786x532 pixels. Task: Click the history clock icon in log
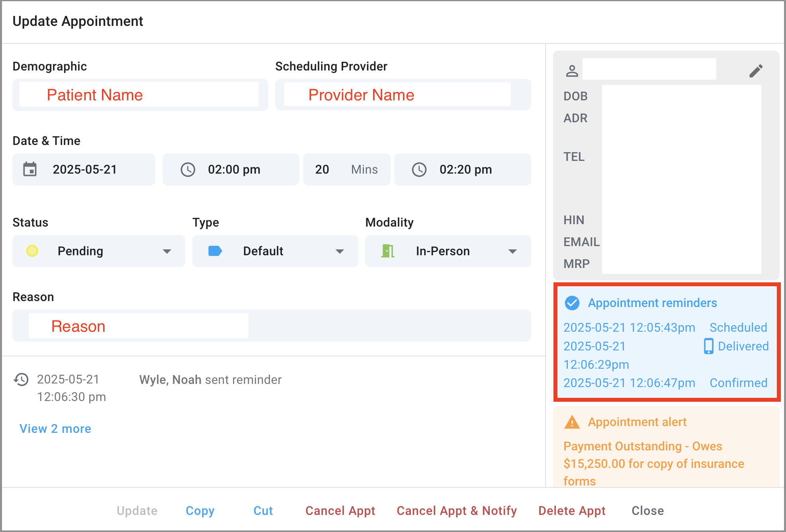pos(21,379)
